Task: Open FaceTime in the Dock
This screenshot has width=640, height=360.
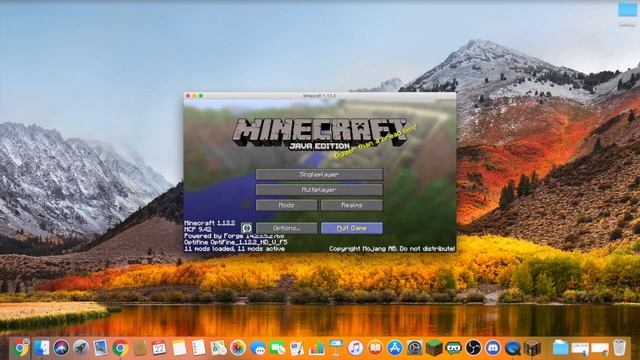Action: (x=277, y=348)
